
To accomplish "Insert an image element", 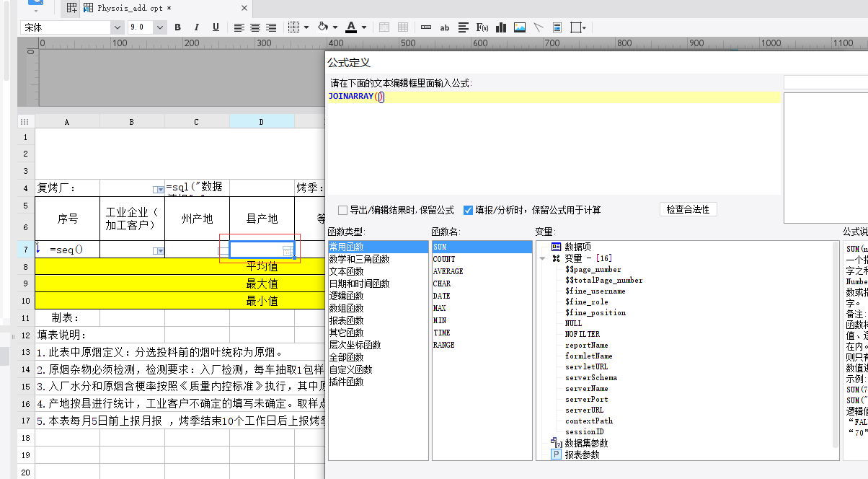I will coord(520,27).
